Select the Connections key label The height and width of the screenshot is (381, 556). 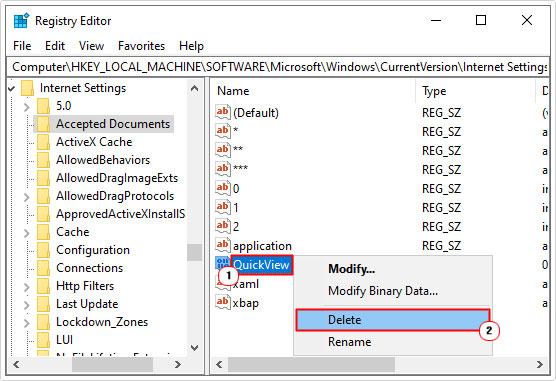(89, 268)
